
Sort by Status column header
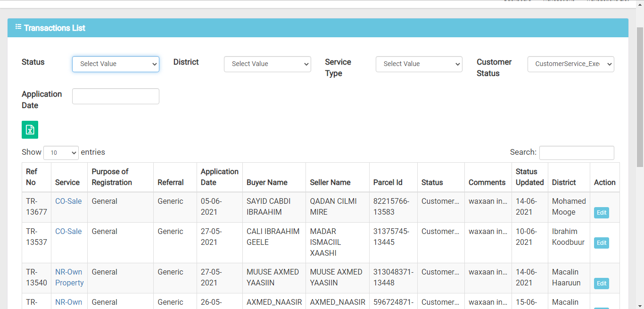[441, 177]
